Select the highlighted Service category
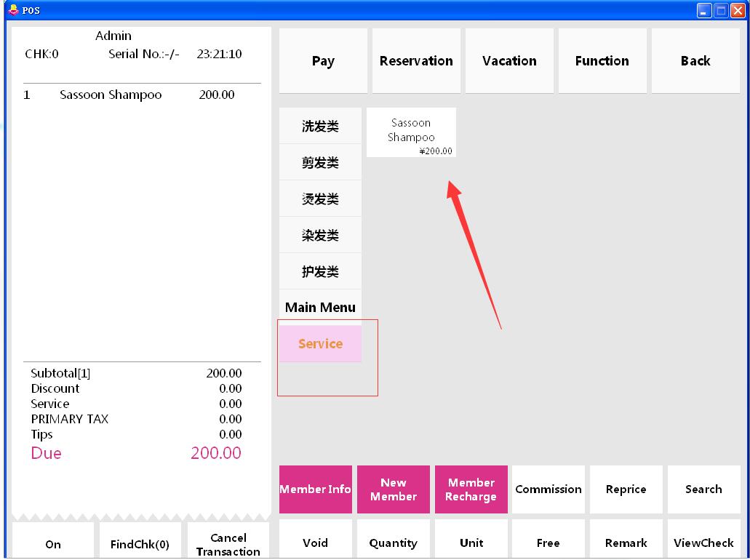750x560 pixels. [x=320, y=343]
